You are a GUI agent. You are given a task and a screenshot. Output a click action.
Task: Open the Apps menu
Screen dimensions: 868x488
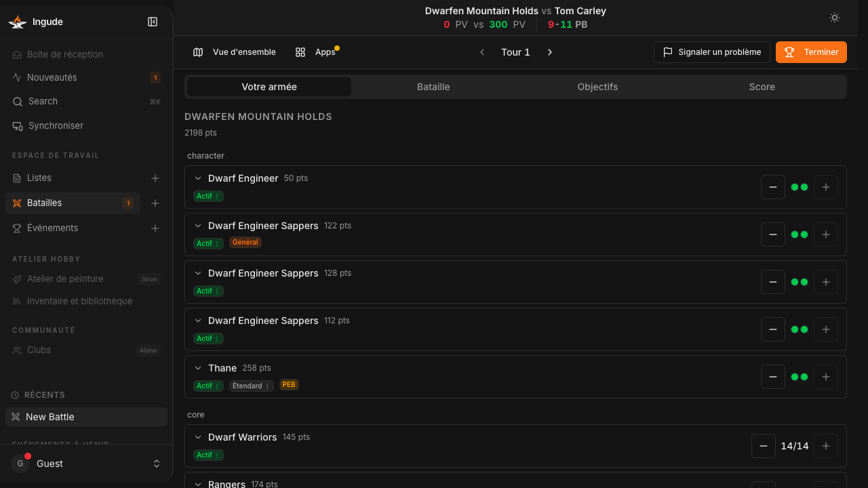coord(317,52)
